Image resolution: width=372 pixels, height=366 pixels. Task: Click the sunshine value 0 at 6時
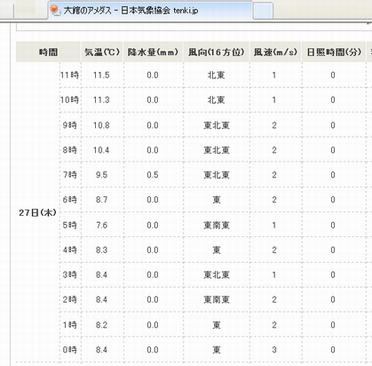pyautogui.click(x=333, y=200)
